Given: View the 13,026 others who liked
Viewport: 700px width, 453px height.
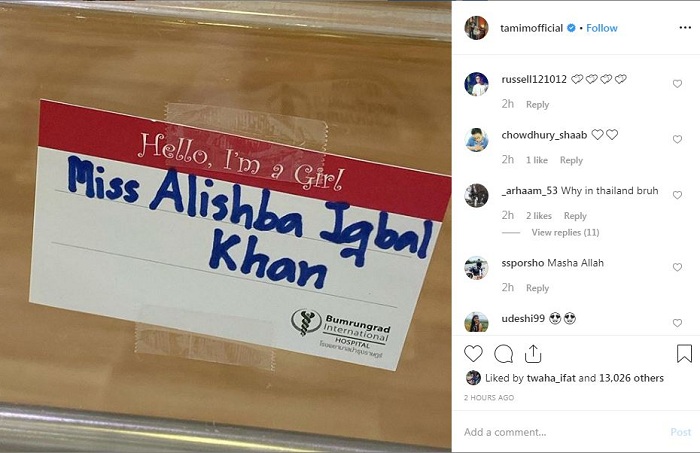Looking at the screenshot, I should (631, 378).
